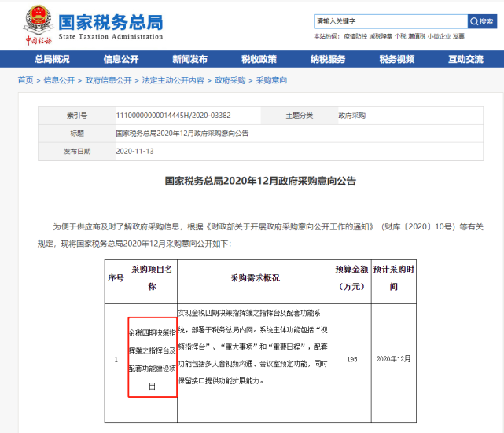The image size is (504, 433).
Task: Go to 首页 in breadcrumb
Action: (25, 80)
